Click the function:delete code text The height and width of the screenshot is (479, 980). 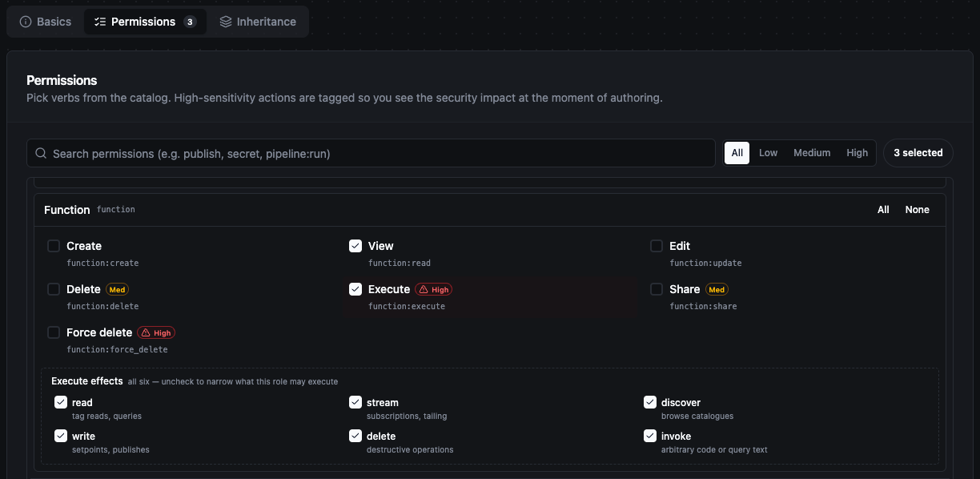click(102, 306)
